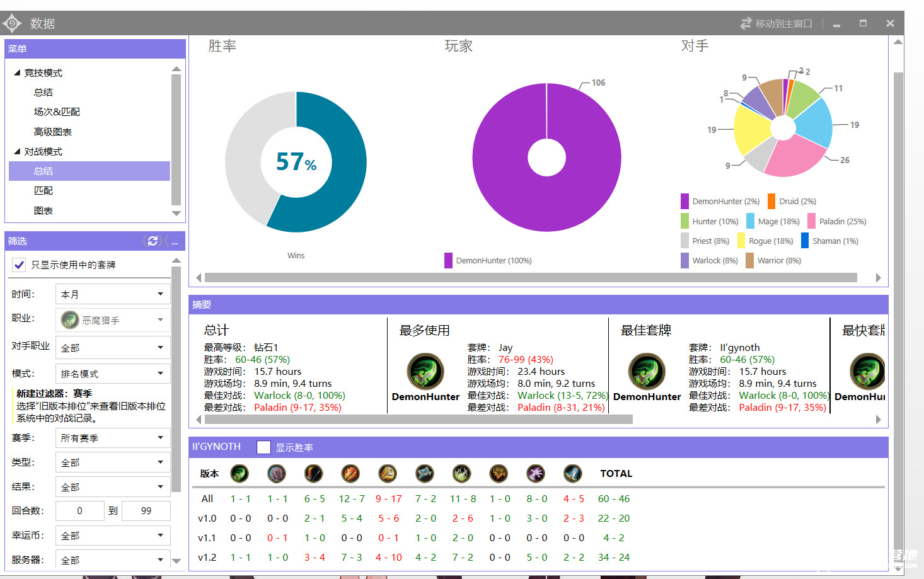Open the 赛季 dropdown showing 所有赛季
This screenshot has height=579, width=924.
coord(112,438)
